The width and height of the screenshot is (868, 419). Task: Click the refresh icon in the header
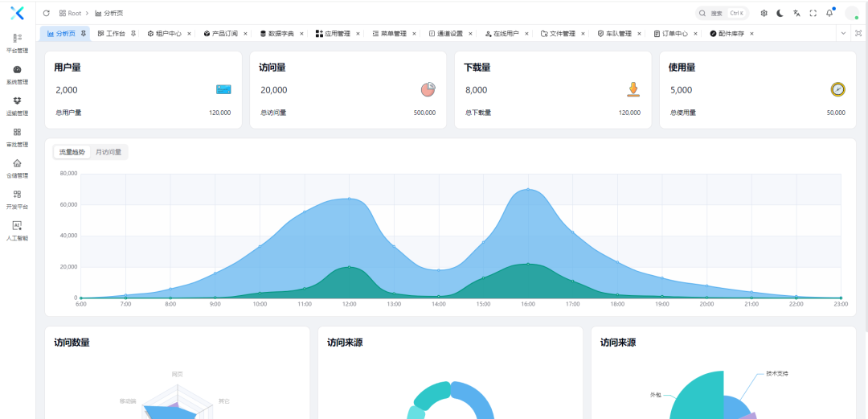point(46,14)
